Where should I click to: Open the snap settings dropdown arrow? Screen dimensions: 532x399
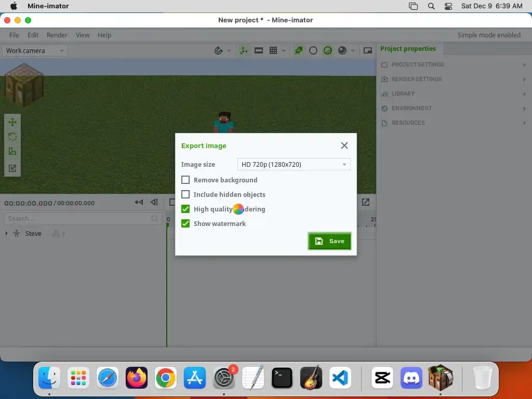229,50
